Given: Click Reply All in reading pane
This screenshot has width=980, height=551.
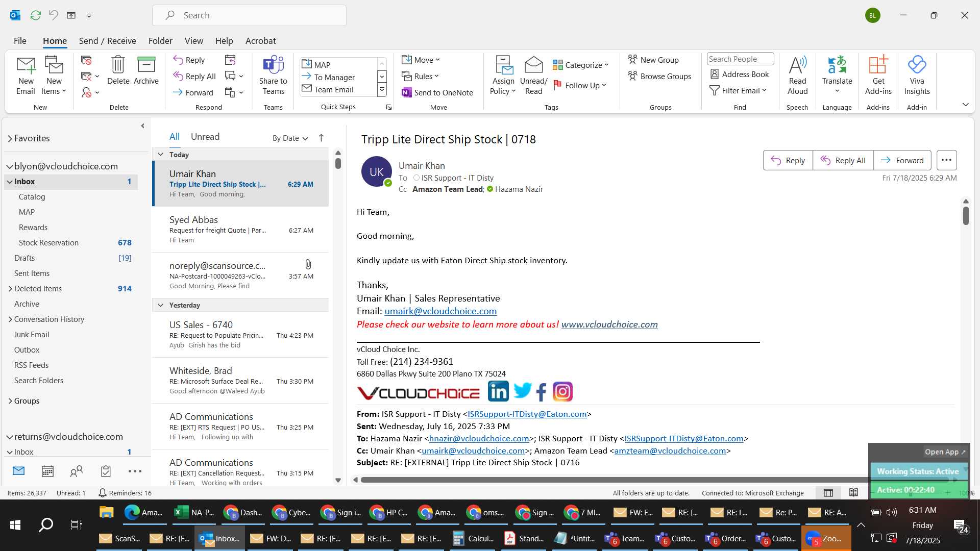Looking at the screenshot, I should [x=843, y=160].
